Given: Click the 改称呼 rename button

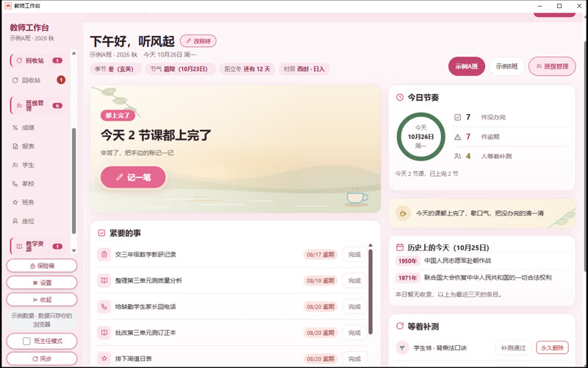Looking at the screenshot, I should (x=198, y=41).
